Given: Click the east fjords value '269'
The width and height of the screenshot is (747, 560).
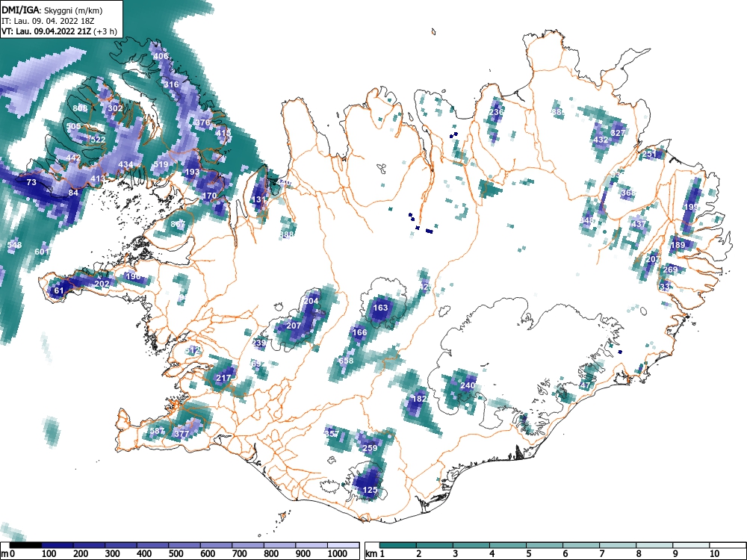Looking at the screenshot, I should [670, 270].
